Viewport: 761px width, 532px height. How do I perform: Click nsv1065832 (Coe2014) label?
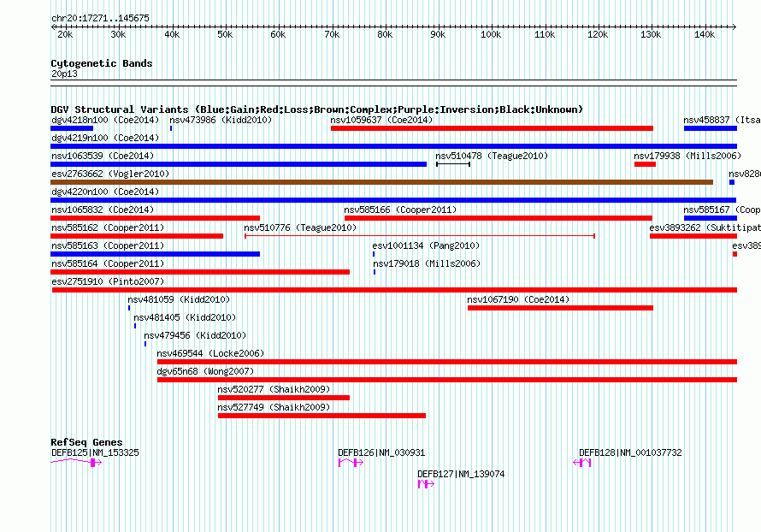click(x=103, y=210)
